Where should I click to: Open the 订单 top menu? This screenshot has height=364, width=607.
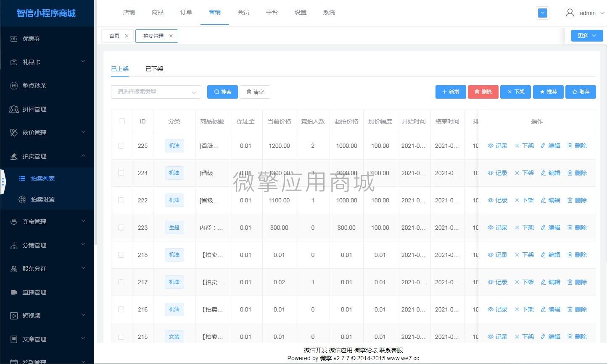click(x=186, y=13)
